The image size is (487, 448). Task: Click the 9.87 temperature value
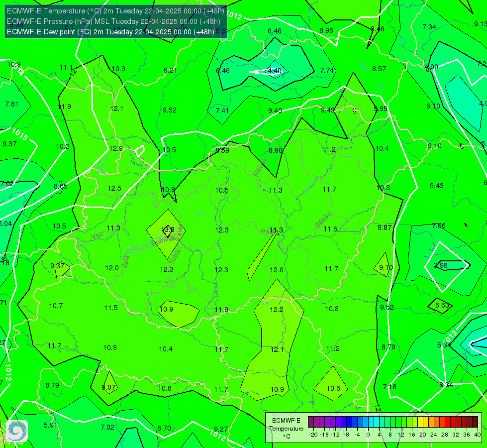385,227
